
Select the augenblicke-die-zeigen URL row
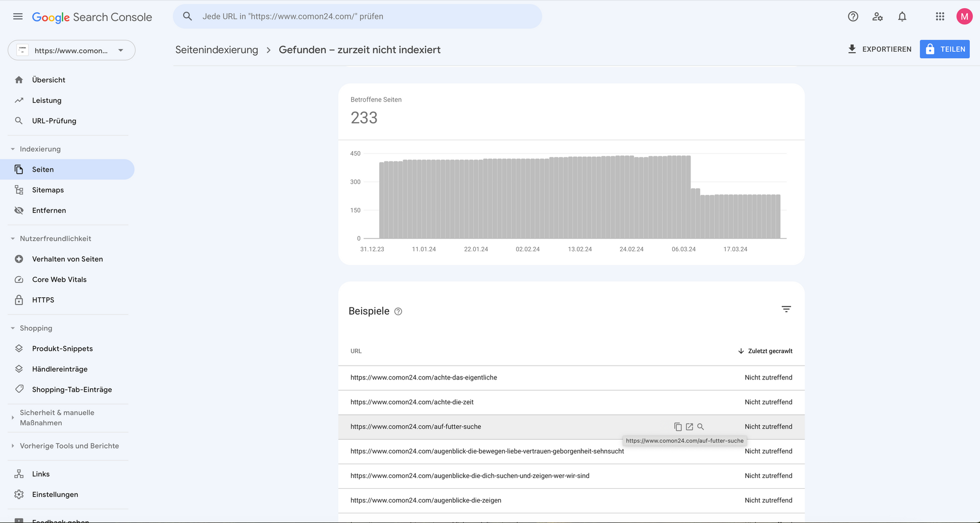click(x=571, y=500)
